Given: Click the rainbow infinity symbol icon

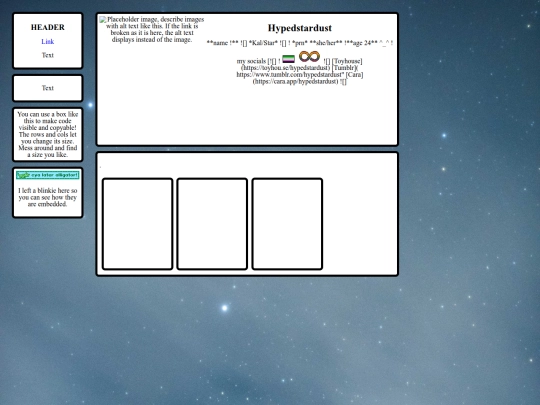Looking at the screenshot, I should tap(309, 56).
